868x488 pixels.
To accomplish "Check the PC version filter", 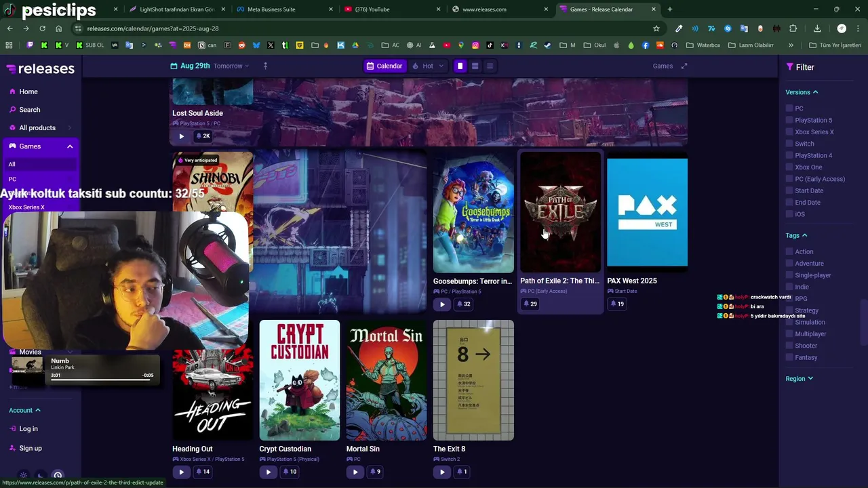I will point(789,108).
